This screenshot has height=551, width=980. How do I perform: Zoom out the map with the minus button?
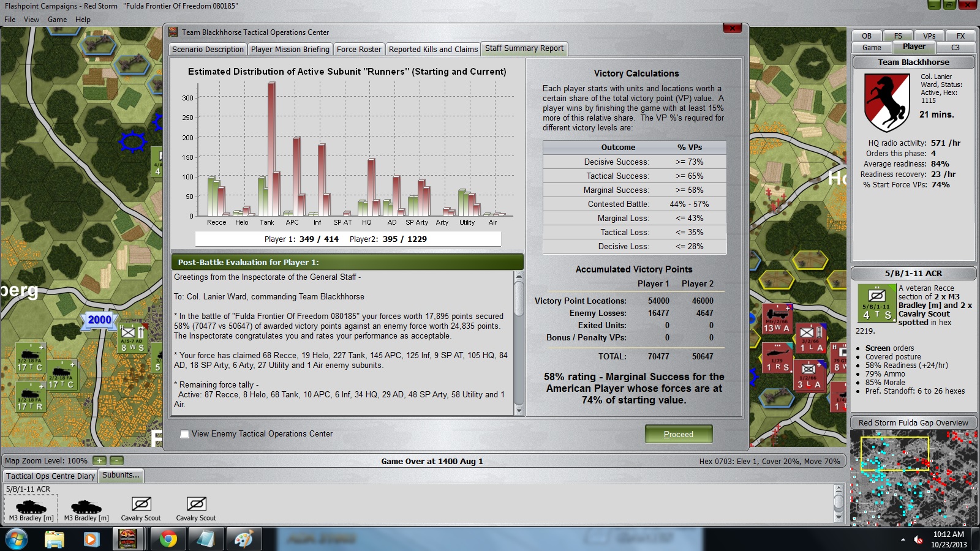coord(116,460)
